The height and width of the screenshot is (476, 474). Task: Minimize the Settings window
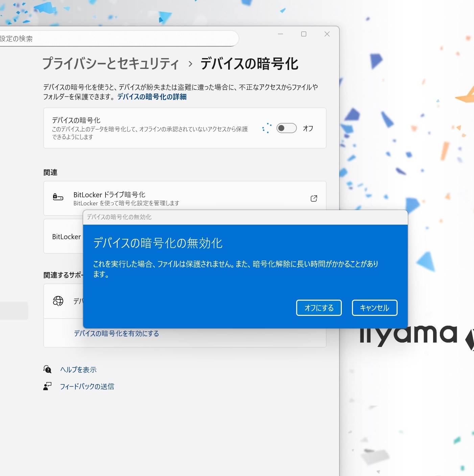pos(280,34)
